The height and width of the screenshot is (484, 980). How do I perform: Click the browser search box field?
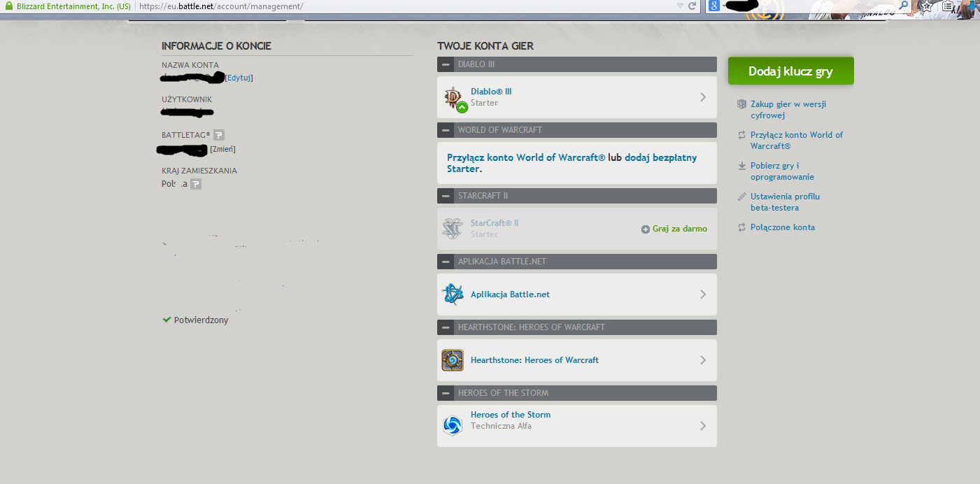(808, 6)
